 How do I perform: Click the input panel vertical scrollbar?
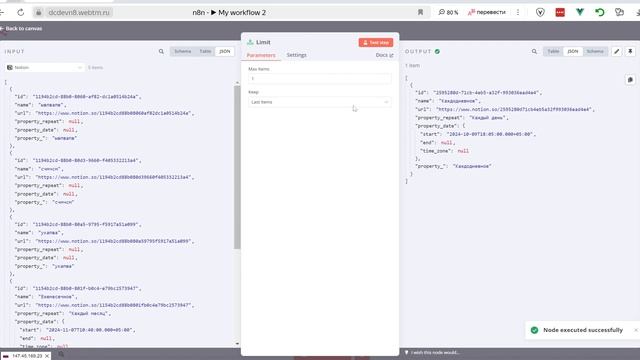(237, 167)
